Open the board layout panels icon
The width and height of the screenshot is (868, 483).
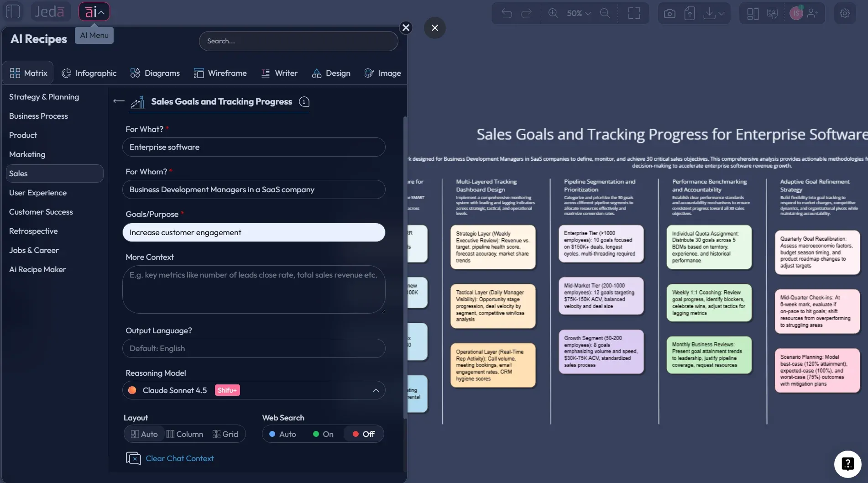pos(753,13)
